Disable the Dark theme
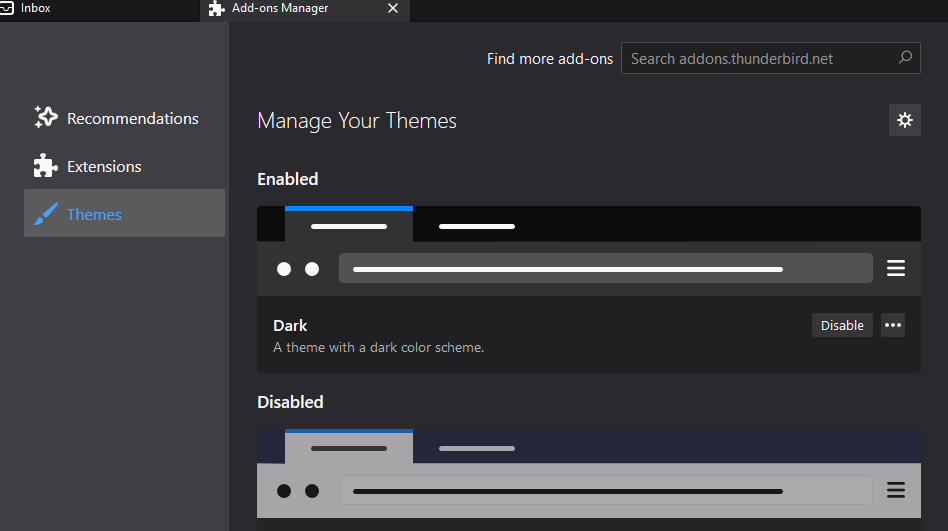The image size is (948, 531). [x=842, y=325]
